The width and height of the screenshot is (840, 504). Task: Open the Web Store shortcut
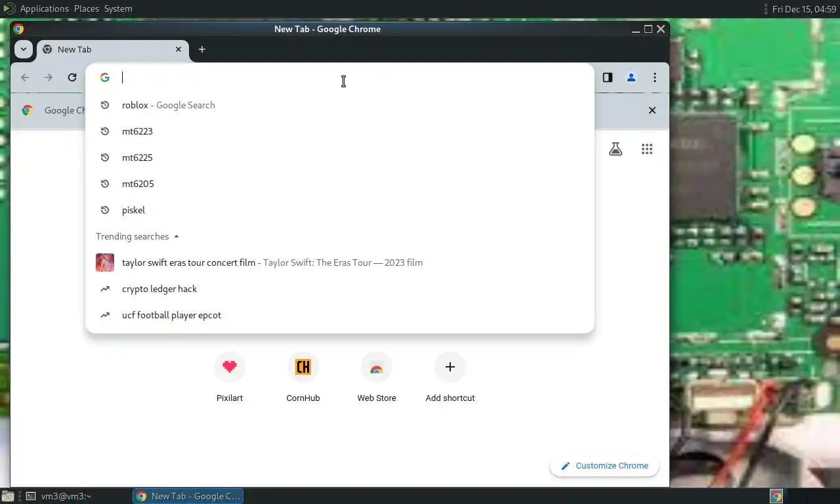point(377,377)
